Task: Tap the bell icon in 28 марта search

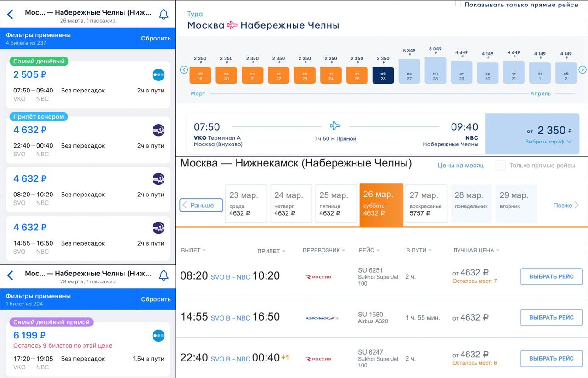Action: point(164,275)
